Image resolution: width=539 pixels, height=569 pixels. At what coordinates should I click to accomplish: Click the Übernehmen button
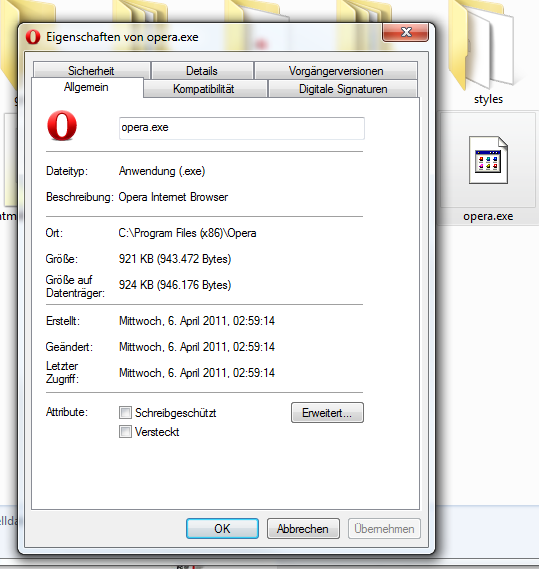tap(384, 528)
